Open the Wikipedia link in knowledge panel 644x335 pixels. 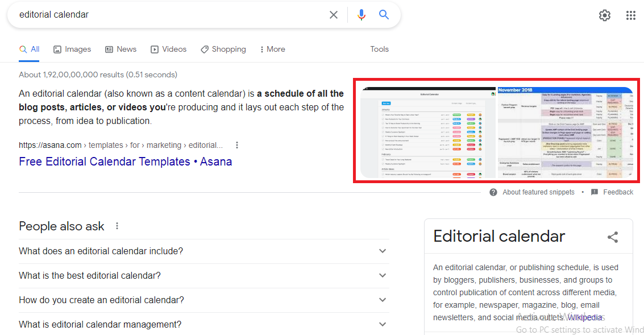pos(585,317)
